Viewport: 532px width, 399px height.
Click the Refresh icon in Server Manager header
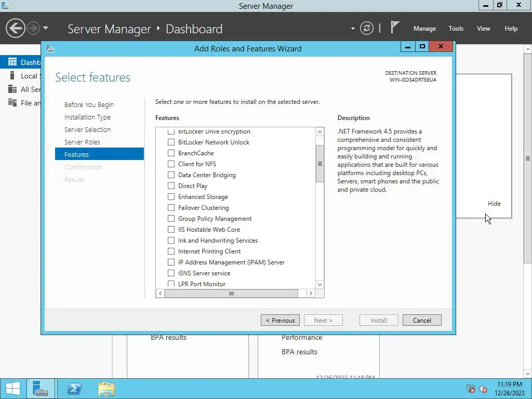366,28
